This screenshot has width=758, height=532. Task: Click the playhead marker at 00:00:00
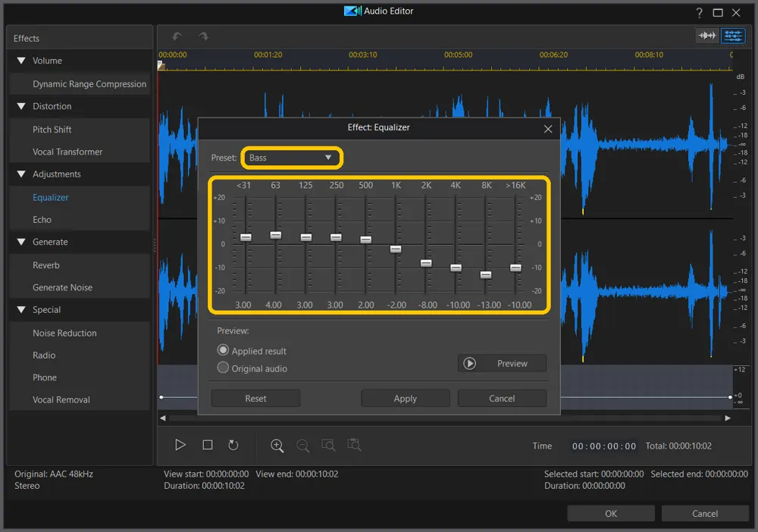point(161,66)
